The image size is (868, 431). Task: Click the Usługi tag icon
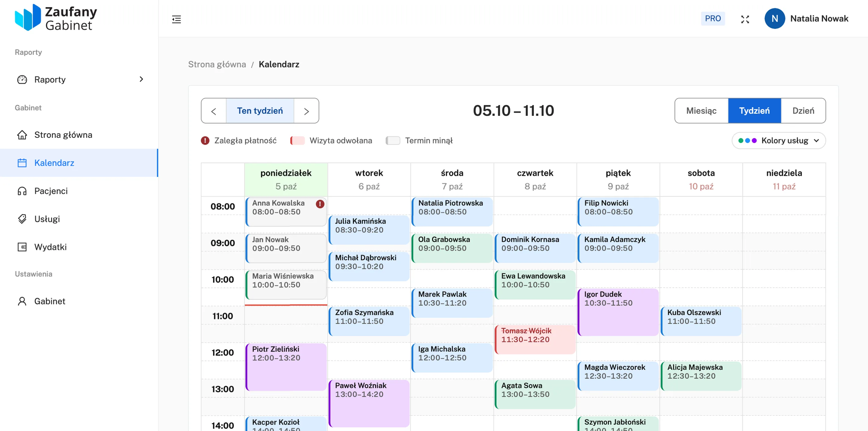[22, 219]
